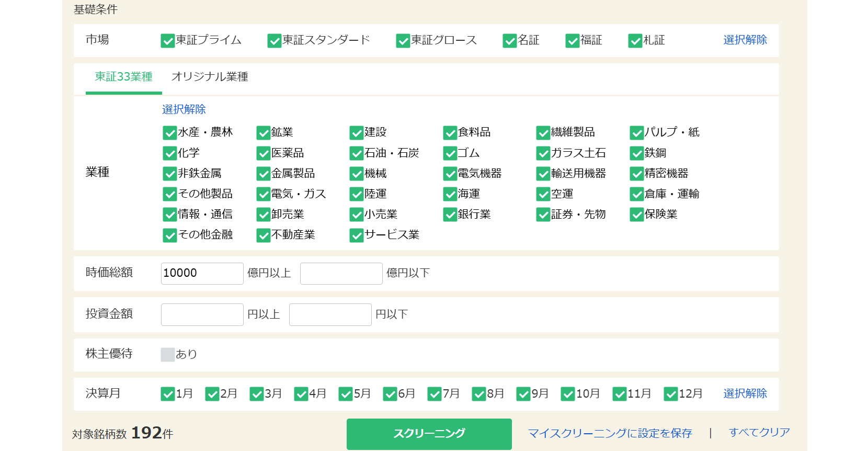Click the 時価総額 minimum field showing 10000
The width and height of the screenshot is (868, 451).
click(202, 273)
